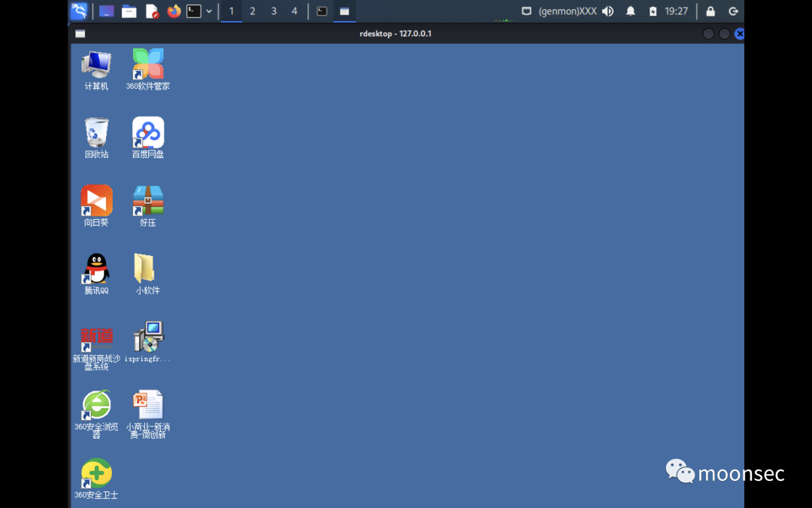812x508 pixels.
Task: Close the rdesktop window
Action: 740,34
